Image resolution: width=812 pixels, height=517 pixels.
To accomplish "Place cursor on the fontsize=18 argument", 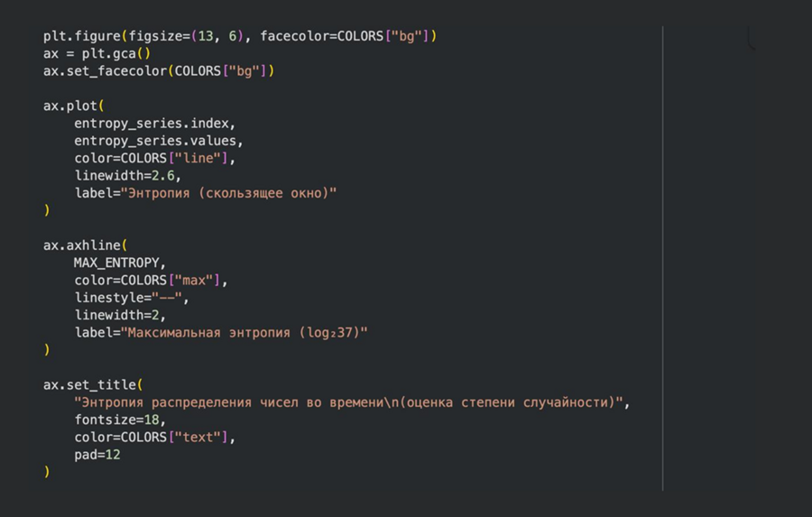I will pyautogui.click(x=120, y=420).
